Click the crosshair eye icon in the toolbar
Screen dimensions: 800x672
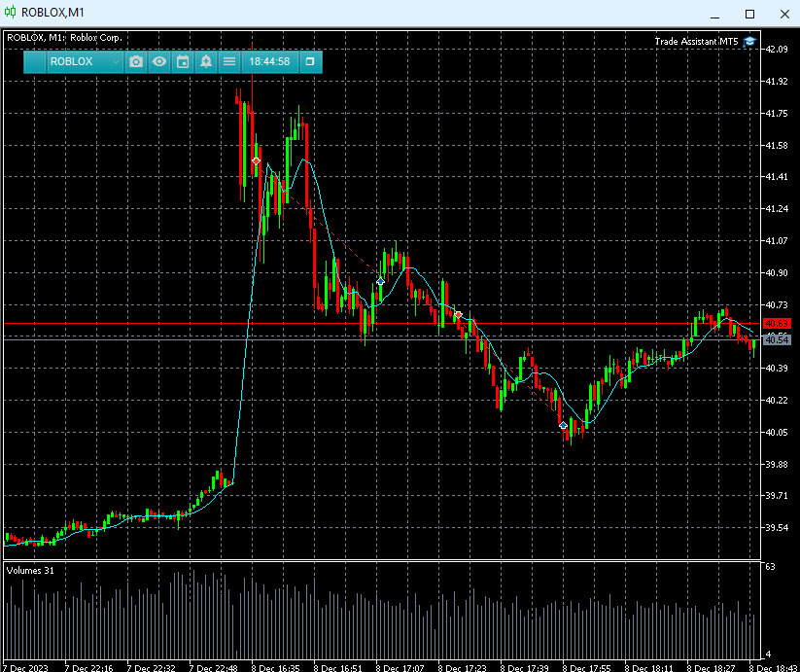[159, 61]
